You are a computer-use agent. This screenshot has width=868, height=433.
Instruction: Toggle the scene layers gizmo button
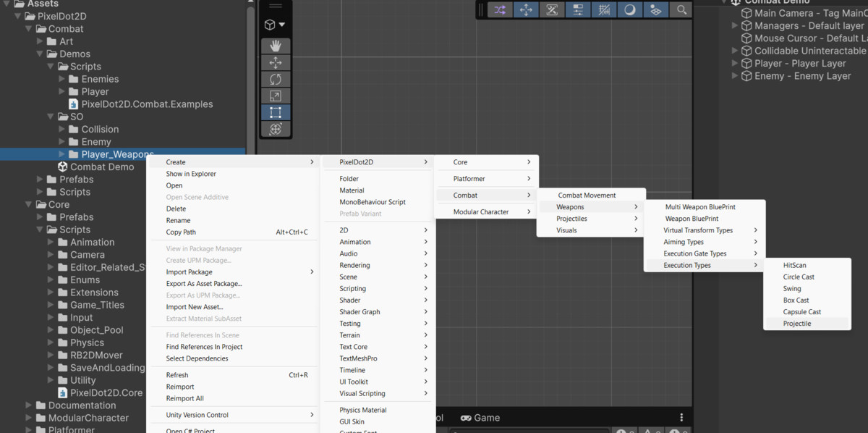tap(655, 9)
